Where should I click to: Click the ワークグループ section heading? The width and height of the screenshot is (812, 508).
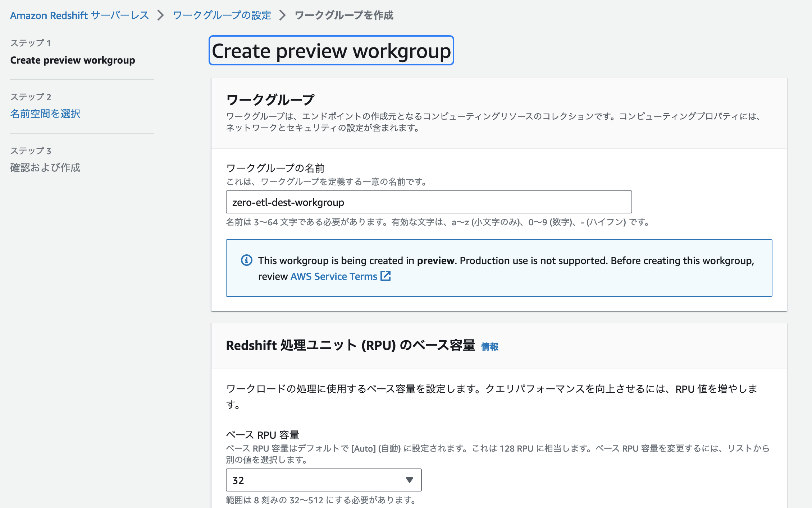click(270, 100)
